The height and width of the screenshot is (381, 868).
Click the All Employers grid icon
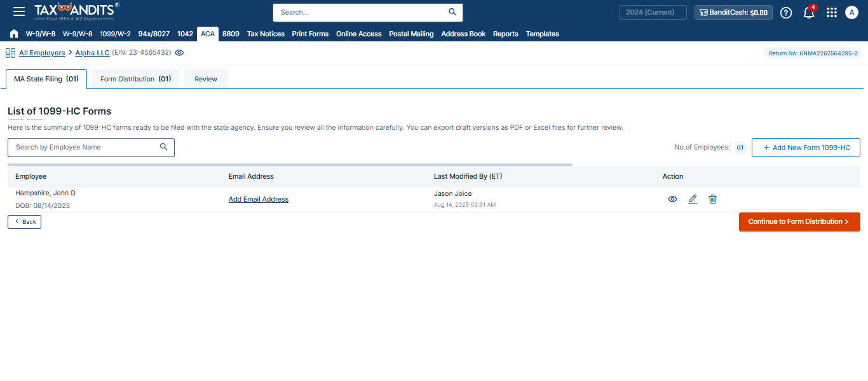pyautogui.click(x=10, y=53)
